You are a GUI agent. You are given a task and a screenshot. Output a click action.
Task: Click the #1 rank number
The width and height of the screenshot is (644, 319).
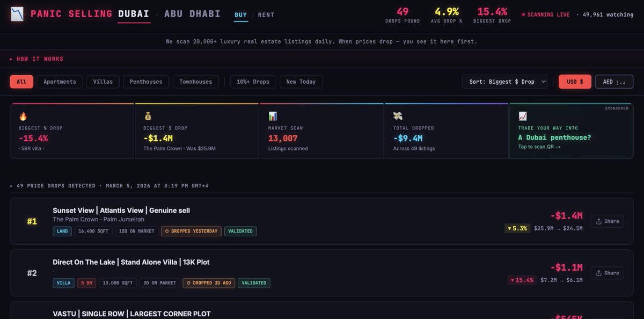point(32,221)
